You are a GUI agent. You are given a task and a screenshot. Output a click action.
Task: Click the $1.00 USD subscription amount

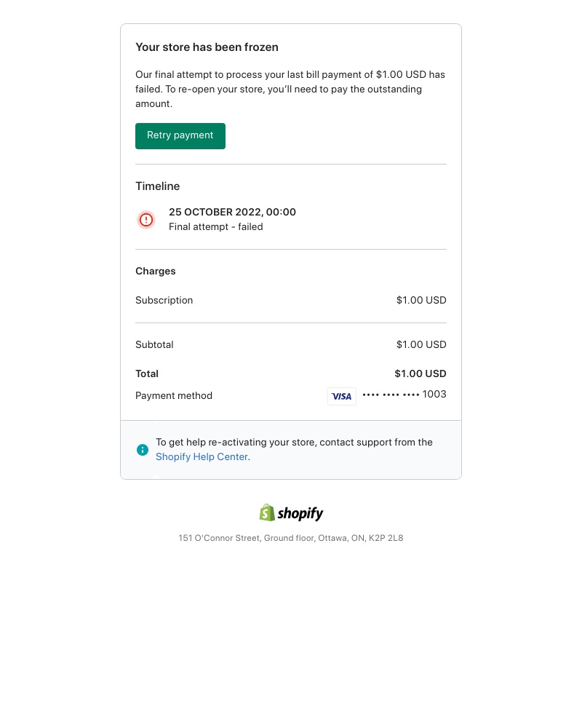pos(421,300)
